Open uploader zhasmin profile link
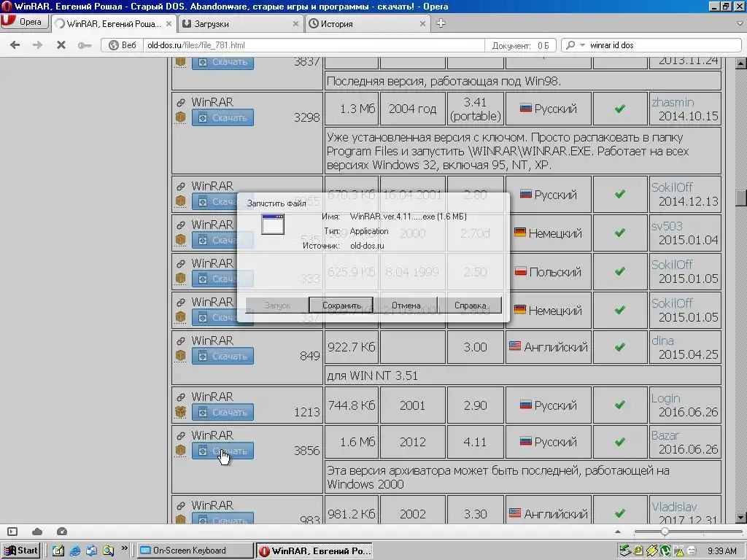The width and height of the screenshot is (747, 560). pos(673,102)
